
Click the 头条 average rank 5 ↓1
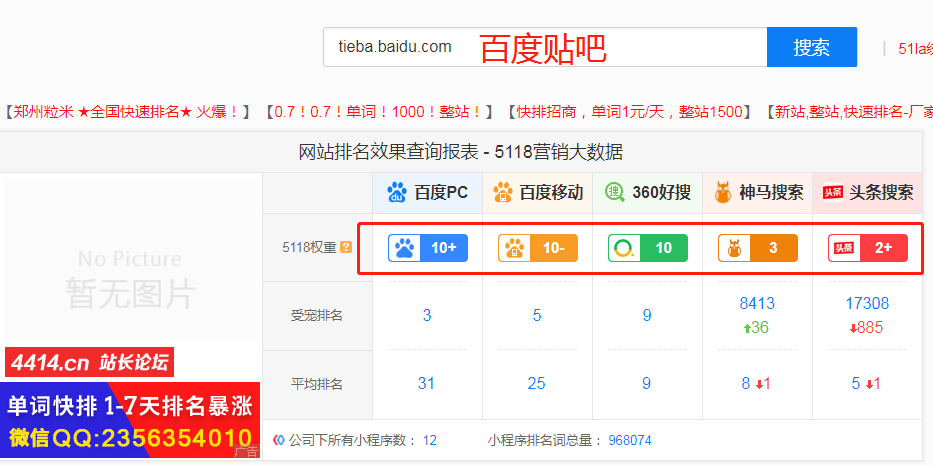point(866,384)
